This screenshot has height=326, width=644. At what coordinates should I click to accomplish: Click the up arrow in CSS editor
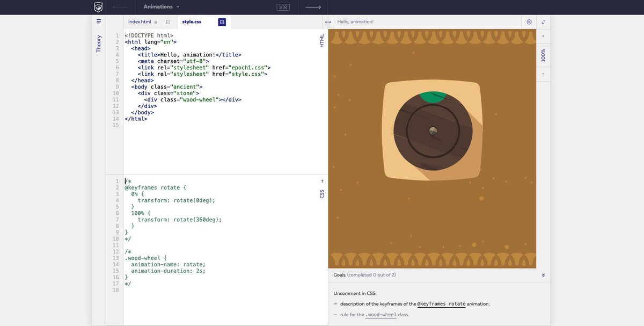(322, 181)
